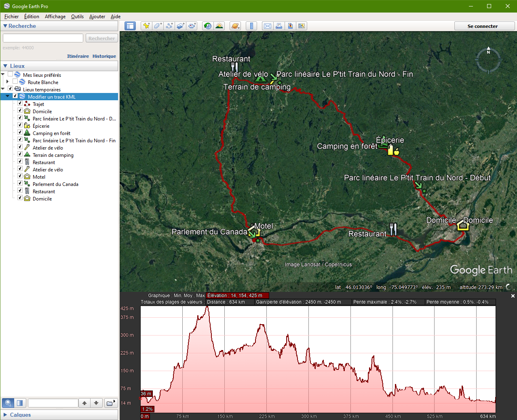Expand the Calques panel
Screen dimensions: 517x420
(x=5, y=415)
